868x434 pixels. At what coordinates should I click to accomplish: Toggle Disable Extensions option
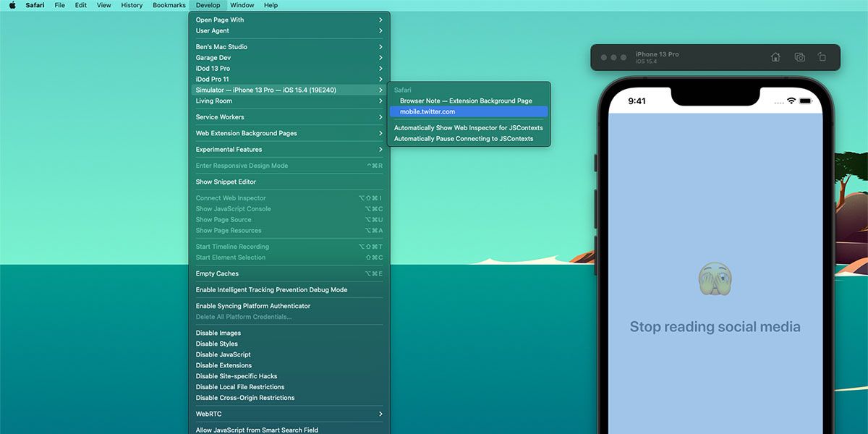pos(289,365)
